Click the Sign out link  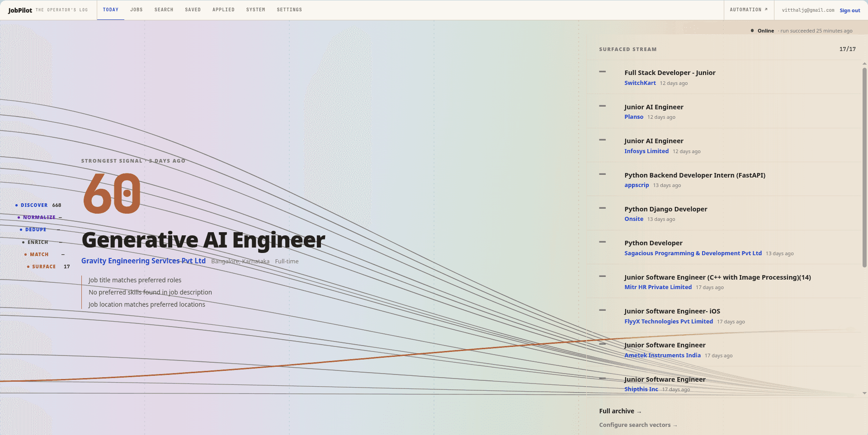850,10
